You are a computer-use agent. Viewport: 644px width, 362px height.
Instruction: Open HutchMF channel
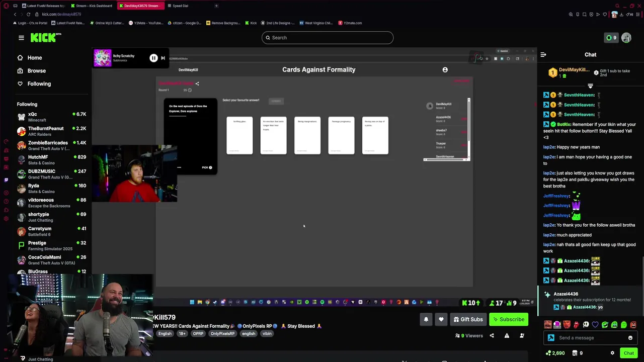(51, 160)
